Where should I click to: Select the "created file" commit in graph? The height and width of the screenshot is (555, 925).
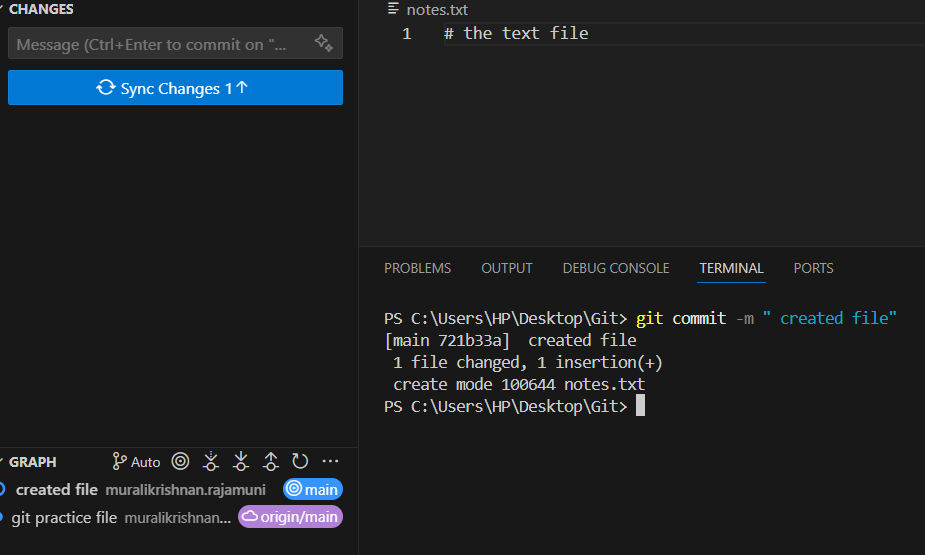[x=57, y=490]
